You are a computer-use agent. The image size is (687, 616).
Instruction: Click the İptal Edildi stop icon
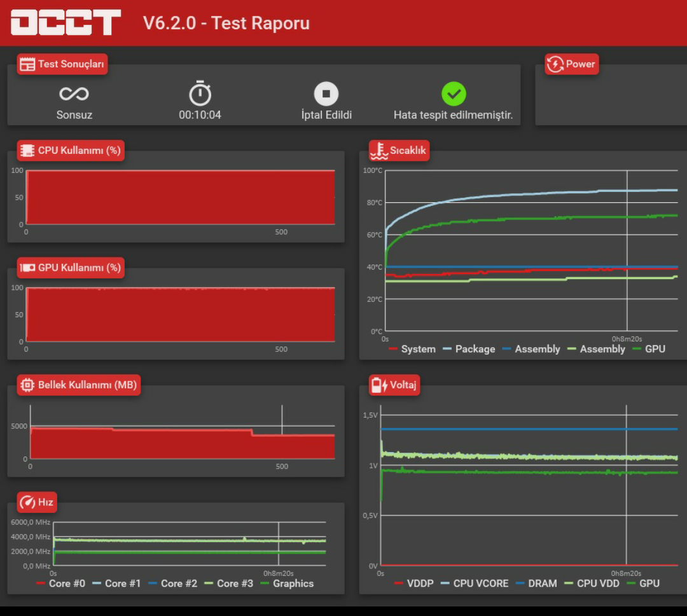pyautogui.click(x=326, y=93)
